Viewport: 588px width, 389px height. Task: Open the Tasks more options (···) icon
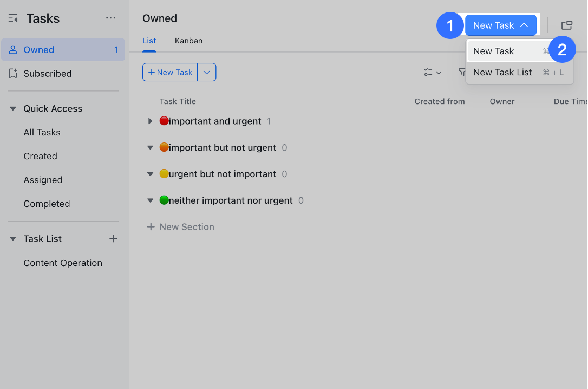110,18
